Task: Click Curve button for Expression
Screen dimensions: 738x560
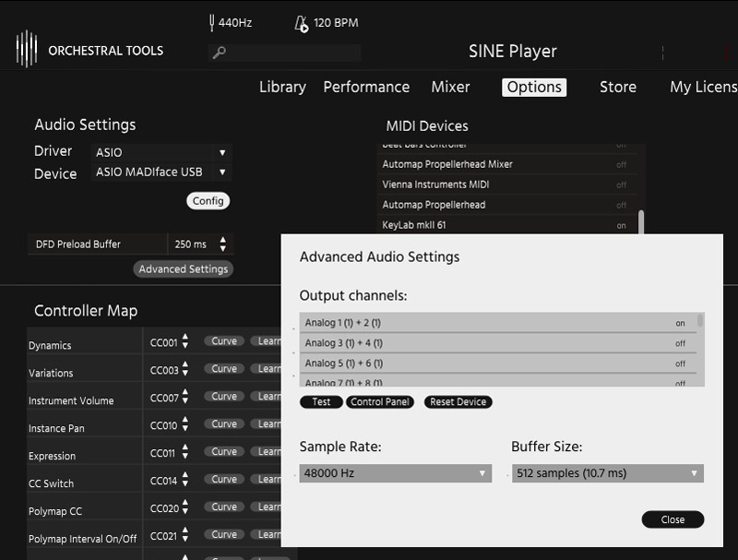Action: click(224, 452)
